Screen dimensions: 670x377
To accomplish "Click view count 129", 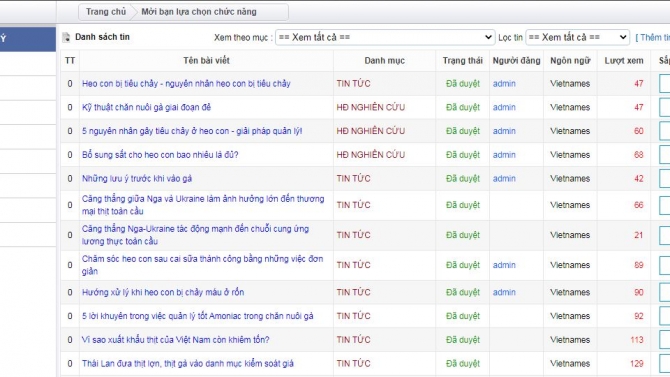I will click(x=637, y=363).
